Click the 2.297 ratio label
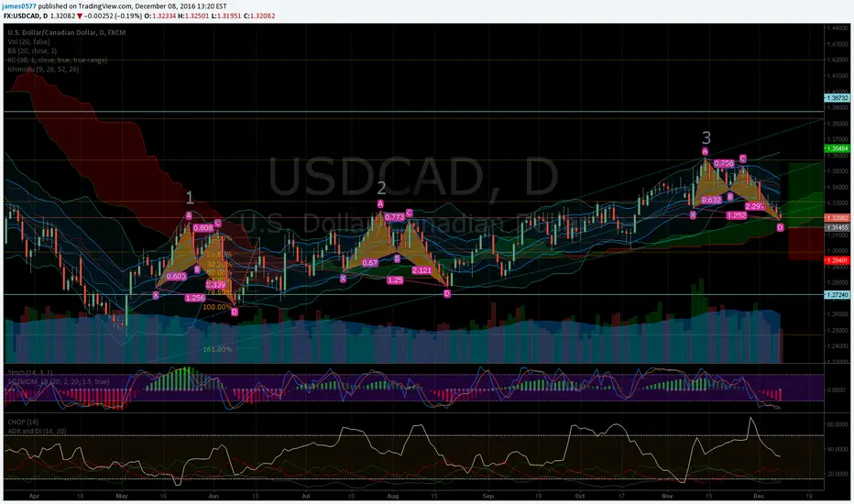 point(755,206)
